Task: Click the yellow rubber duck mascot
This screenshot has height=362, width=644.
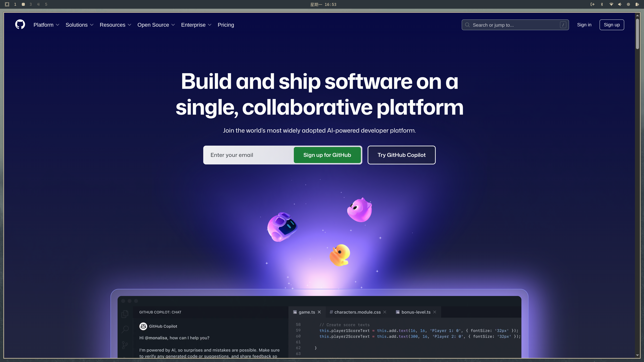Action: click(340, 255)
